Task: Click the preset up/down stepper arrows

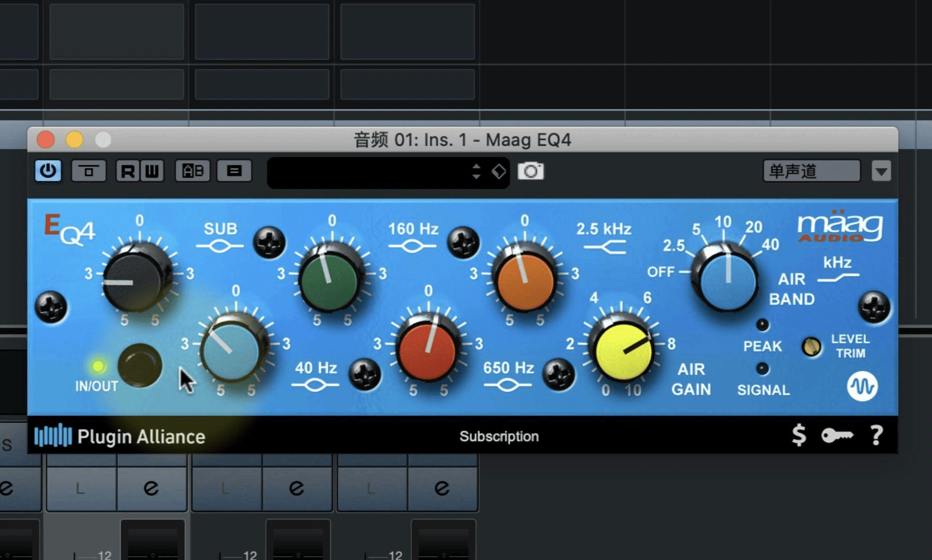Action: tap(476, 171)
